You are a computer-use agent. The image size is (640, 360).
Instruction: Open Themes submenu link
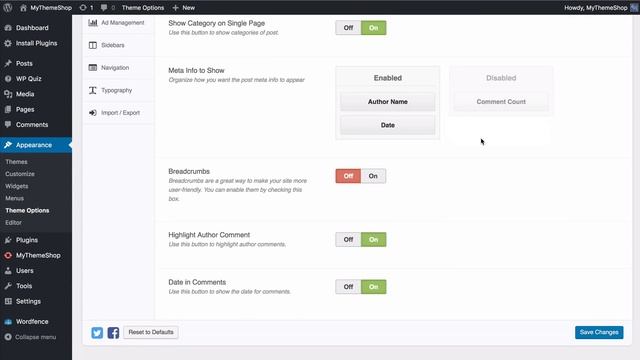pyautogui.click(x=16, y=162)
